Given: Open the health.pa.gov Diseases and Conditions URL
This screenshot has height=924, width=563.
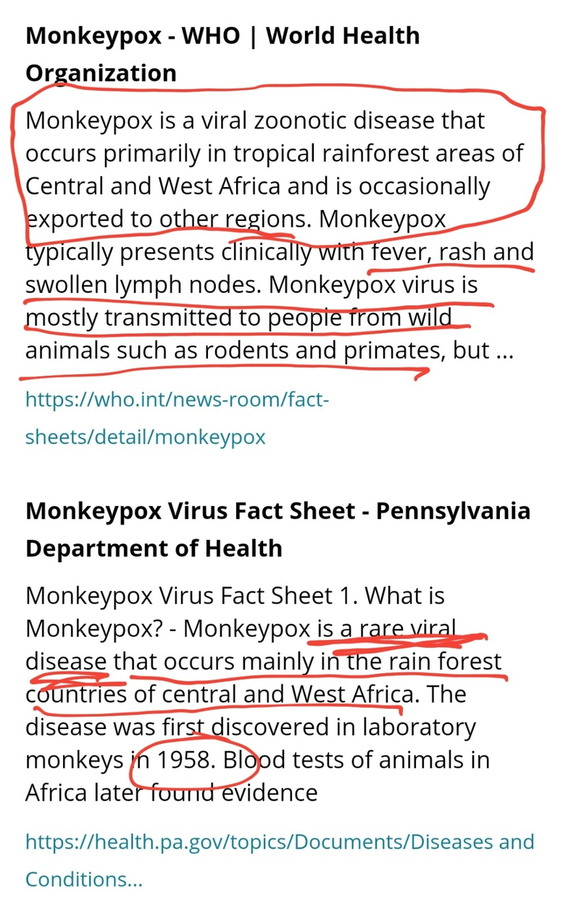Looking at the screenshot, I should (280, 860).
